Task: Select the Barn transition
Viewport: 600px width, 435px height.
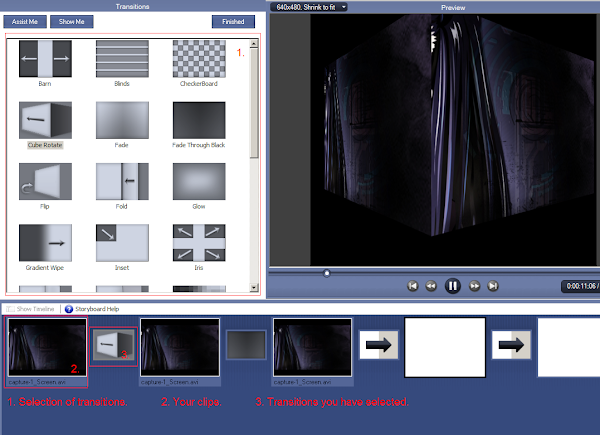Action: pyautogui.click(x=45, y=59)
